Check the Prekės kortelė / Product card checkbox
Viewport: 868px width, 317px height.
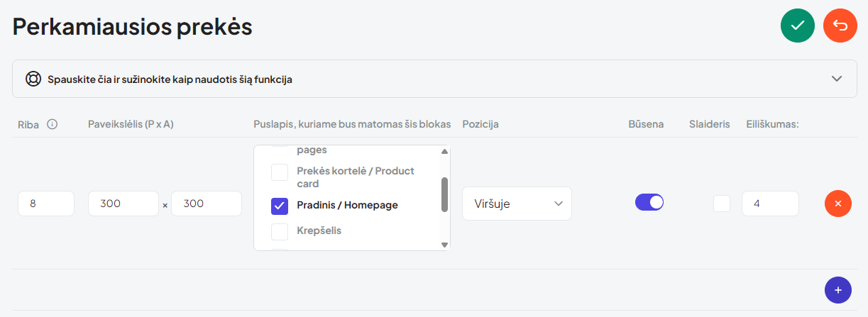click(280, 172)
